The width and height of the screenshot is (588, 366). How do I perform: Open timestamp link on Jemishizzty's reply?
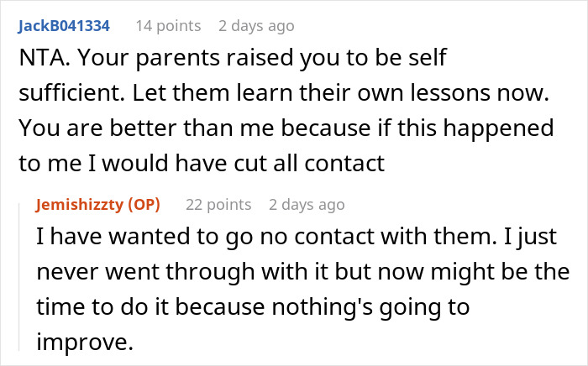click(307, 204)
